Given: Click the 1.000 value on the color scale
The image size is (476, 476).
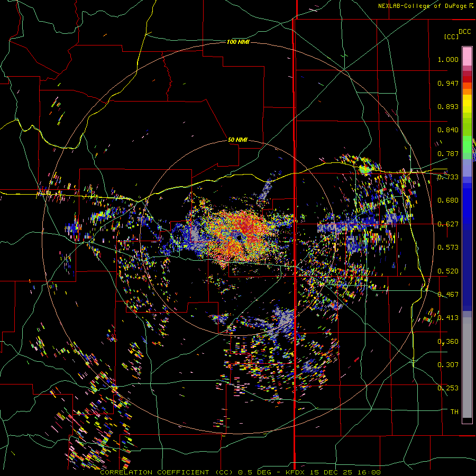Looking at the screenshot, I should click(448, 59).
